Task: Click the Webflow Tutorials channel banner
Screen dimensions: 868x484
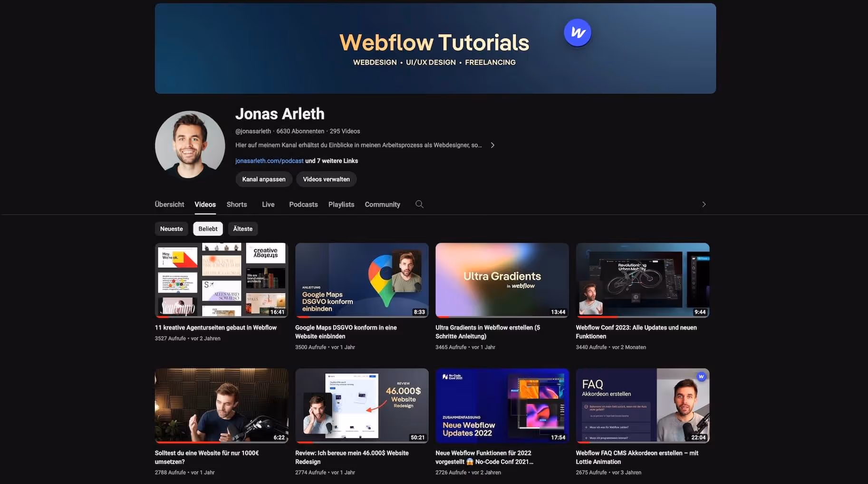Action: click(x=435, y=48)
